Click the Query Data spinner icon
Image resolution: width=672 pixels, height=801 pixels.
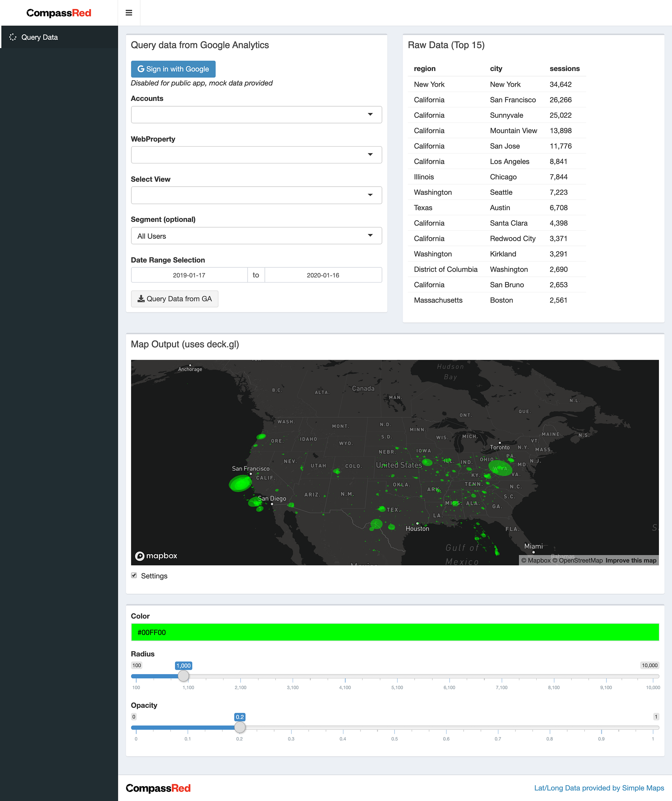[x=12, y=37]
